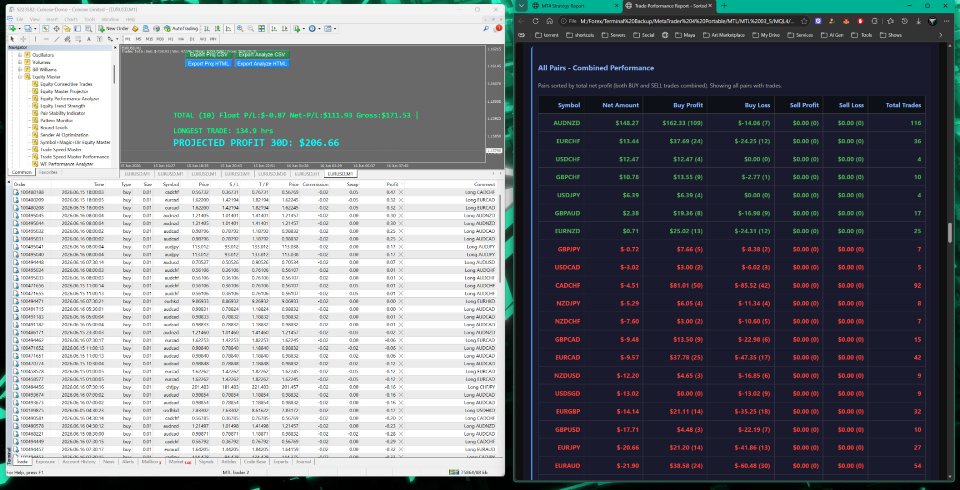Click the M5 timeframe button
This screenshot has width=960, height=490.
(x=138, y=39)
